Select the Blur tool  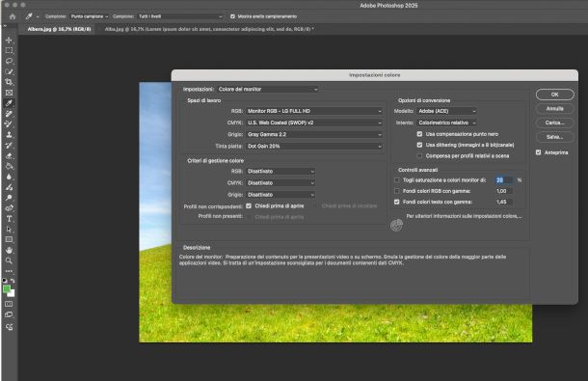[x=9, y=177]
